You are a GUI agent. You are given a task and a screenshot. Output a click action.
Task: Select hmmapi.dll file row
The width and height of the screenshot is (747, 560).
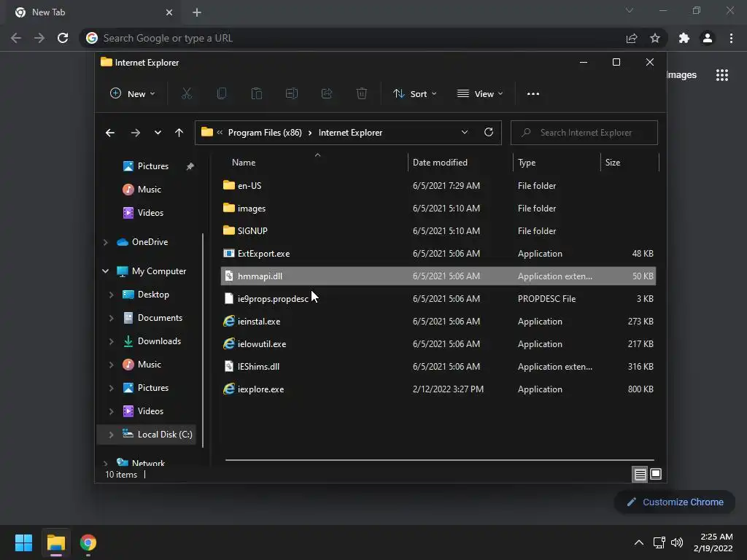(x=438, y=276)
